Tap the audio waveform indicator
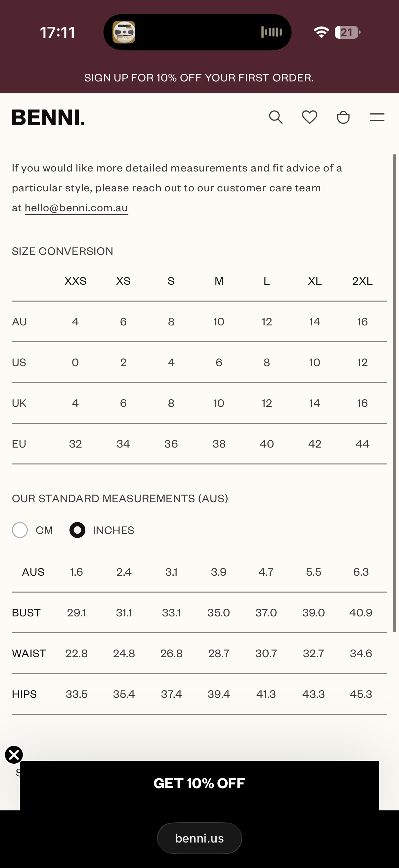The image size is (399, 868). pyautogui.click(x=271, y=32)
